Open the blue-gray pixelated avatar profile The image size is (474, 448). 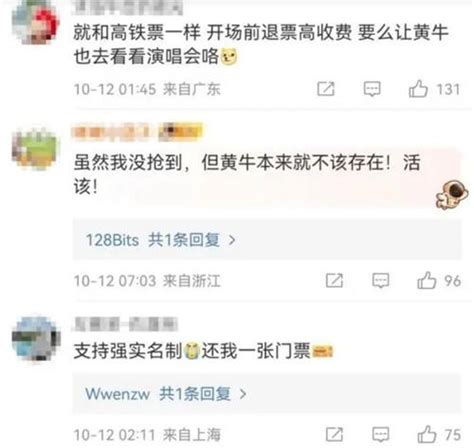coord(36,339)
